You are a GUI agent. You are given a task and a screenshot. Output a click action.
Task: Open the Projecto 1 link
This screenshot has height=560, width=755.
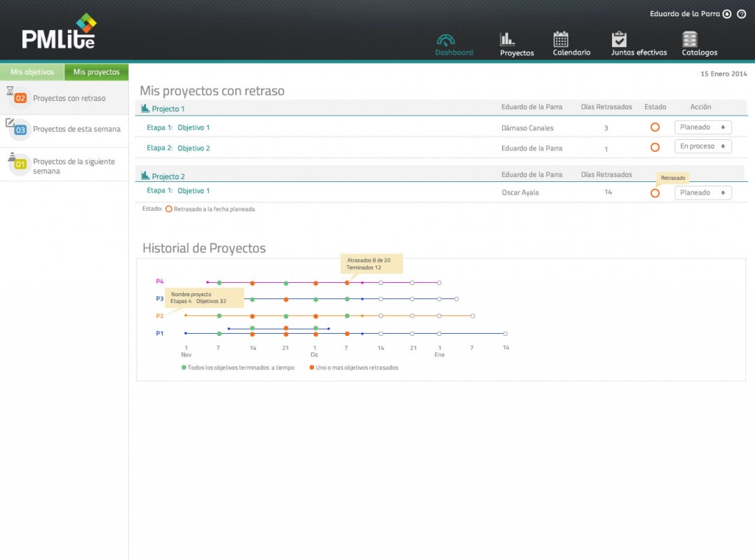[168, 109]
